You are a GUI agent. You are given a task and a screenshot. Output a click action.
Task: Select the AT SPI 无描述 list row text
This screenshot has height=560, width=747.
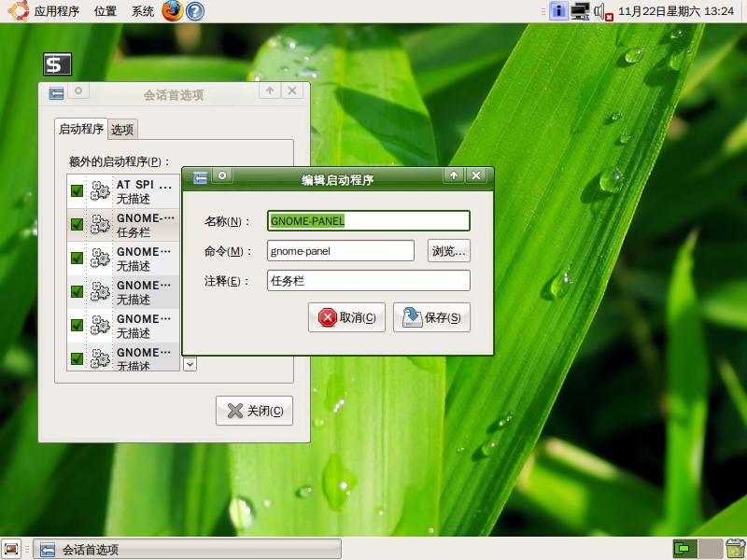point(144,191)
